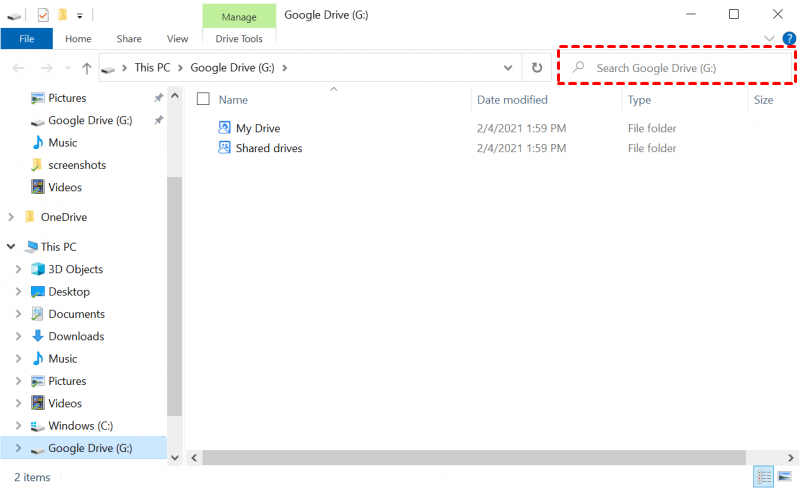
Task: Open pinned Google Drive (G:) in Quick access
Action: tap(90, 120)
